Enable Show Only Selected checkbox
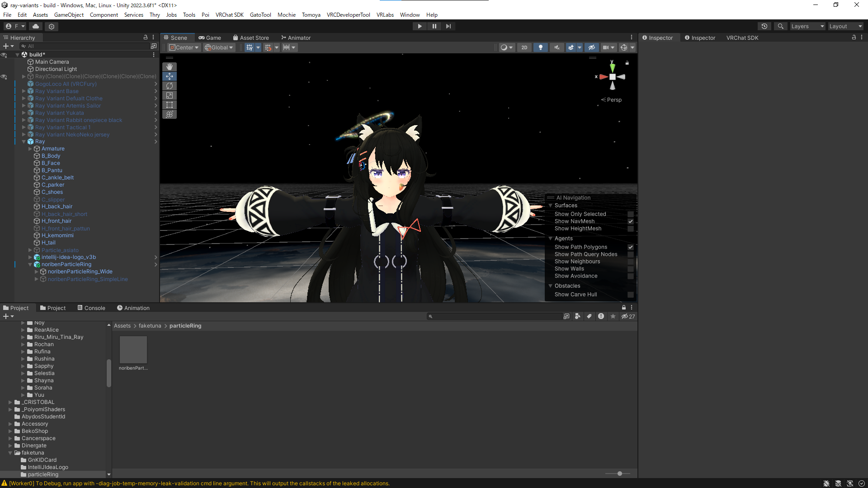The image size is (868, 488). (x=630, y=214)
